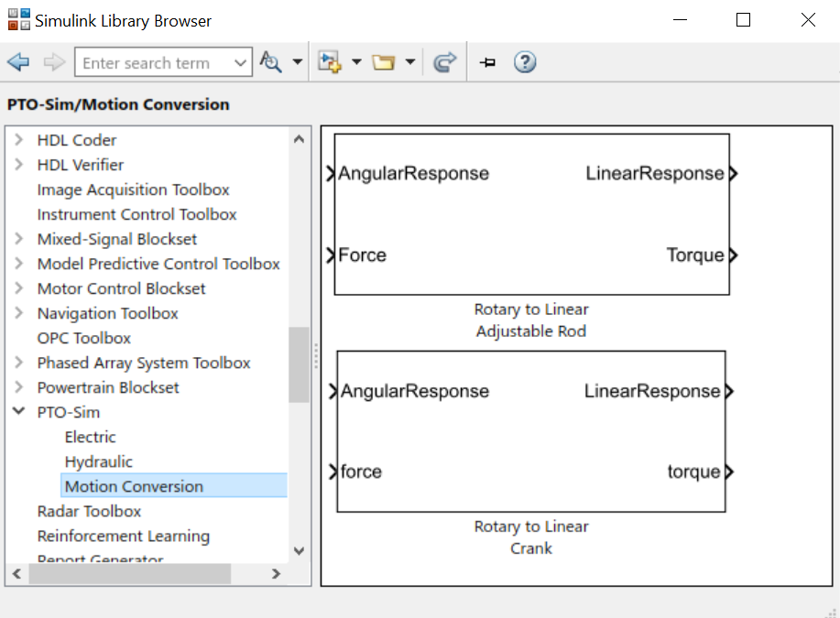Screen dimensions: 840x618
Task: Select Phased Array System Toolbox label
Action: coord(144,363)
